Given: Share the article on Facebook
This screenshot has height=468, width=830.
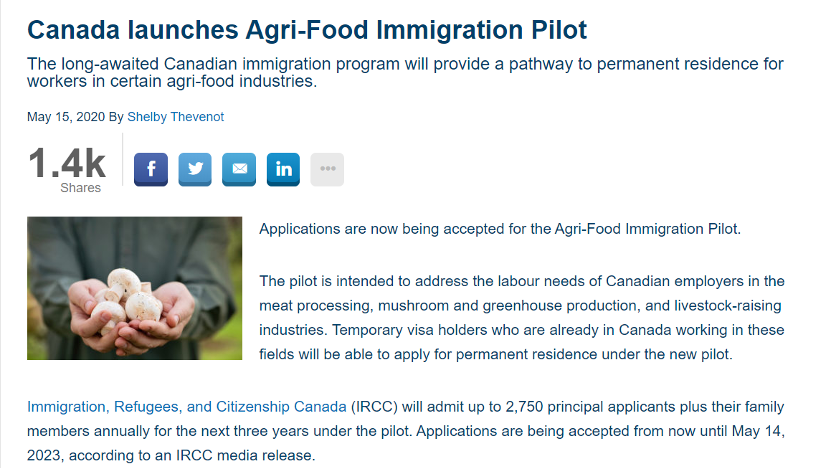Looking at the screenshot, I should point(151,169).
